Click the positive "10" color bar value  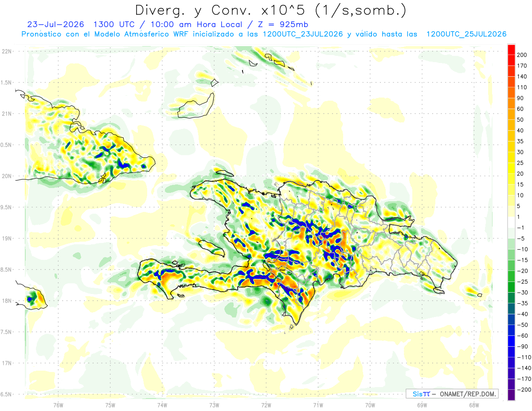point(521,195)
